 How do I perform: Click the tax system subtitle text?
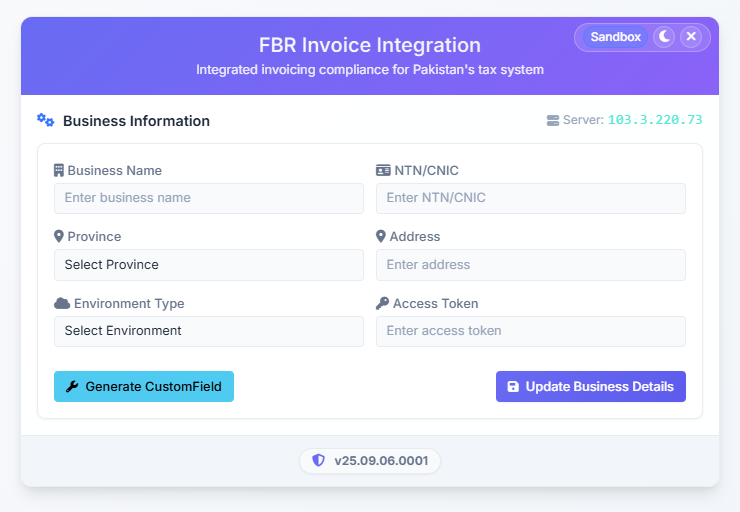tap(370, 70)
